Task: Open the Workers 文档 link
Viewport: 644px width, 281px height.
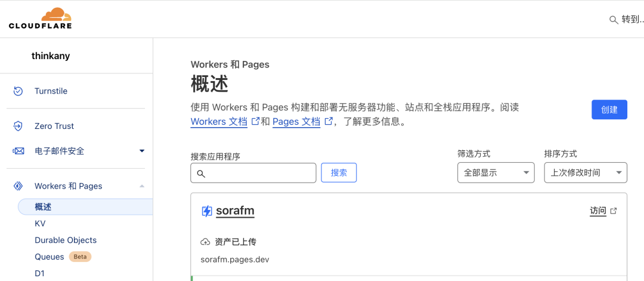Action: 219,122
